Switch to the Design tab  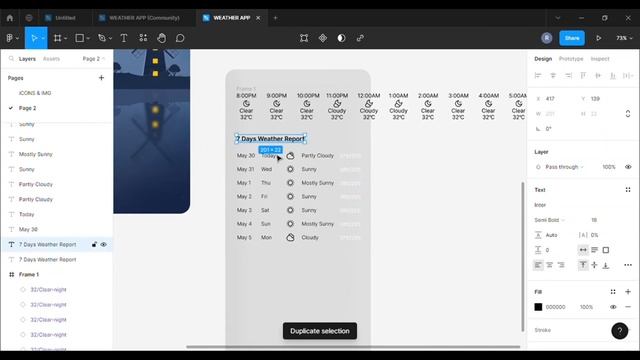click(543, 59)
